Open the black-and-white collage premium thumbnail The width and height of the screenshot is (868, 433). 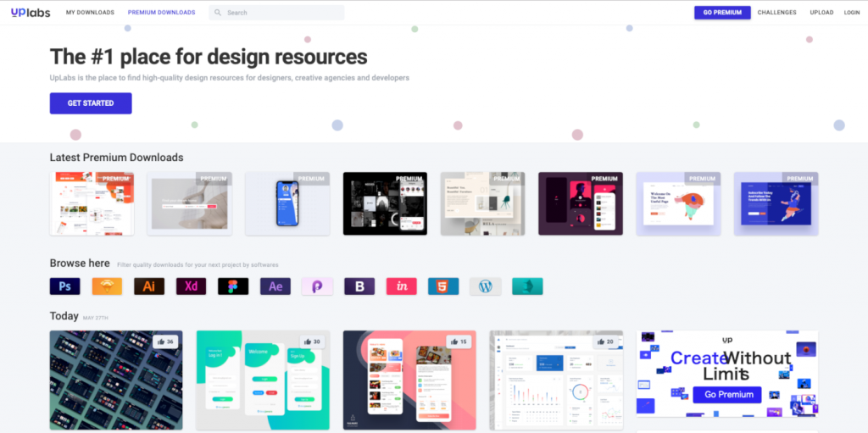tap(386, 203)
